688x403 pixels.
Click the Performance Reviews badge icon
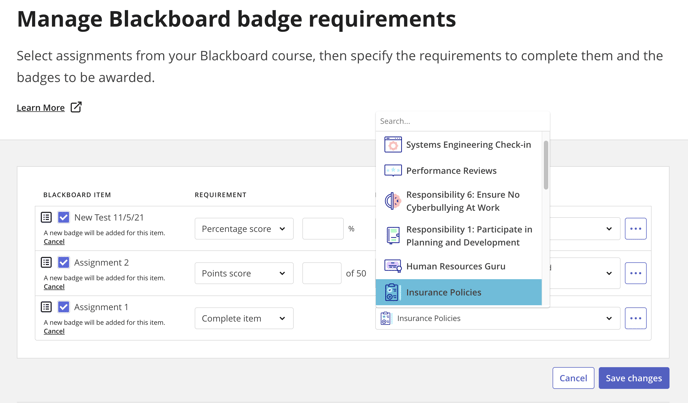point(393,170)
